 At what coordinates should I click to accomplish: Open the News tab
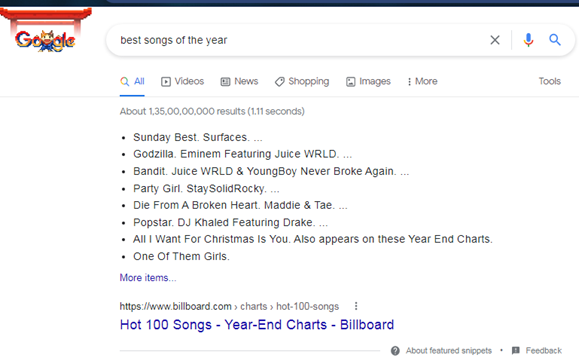pos(239,82)
